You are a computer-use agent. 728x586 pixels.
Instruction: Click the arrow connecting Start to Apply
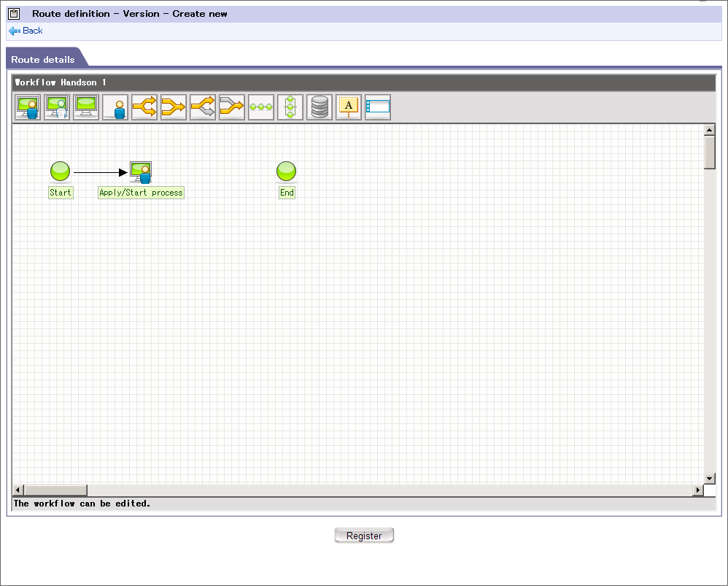[100, 173]
